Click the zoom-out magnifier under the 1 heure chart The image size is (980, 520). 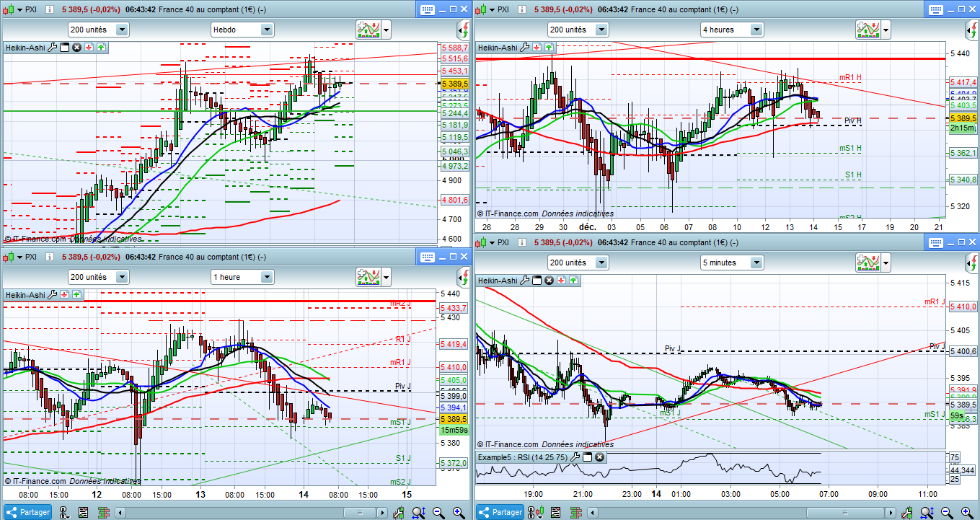tap(438, 512)
